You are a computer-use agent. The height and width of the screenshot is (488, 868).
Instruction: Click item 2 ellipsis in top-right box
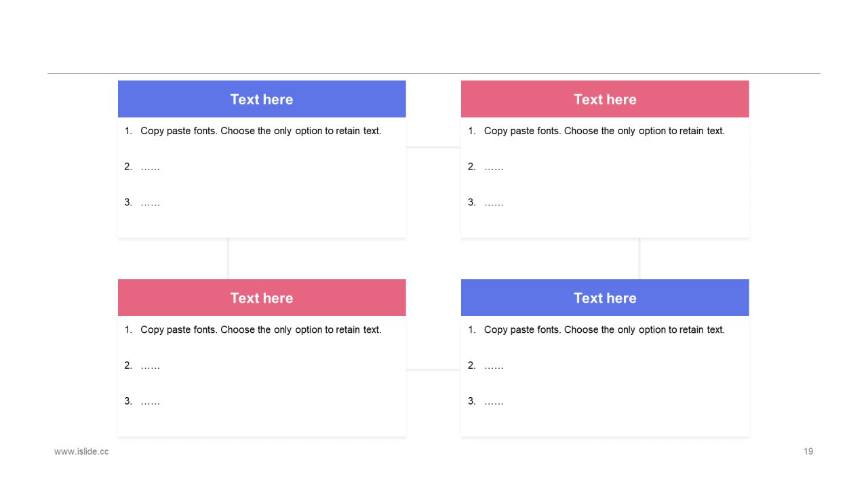pyautogui.click(x=494, y=167)
